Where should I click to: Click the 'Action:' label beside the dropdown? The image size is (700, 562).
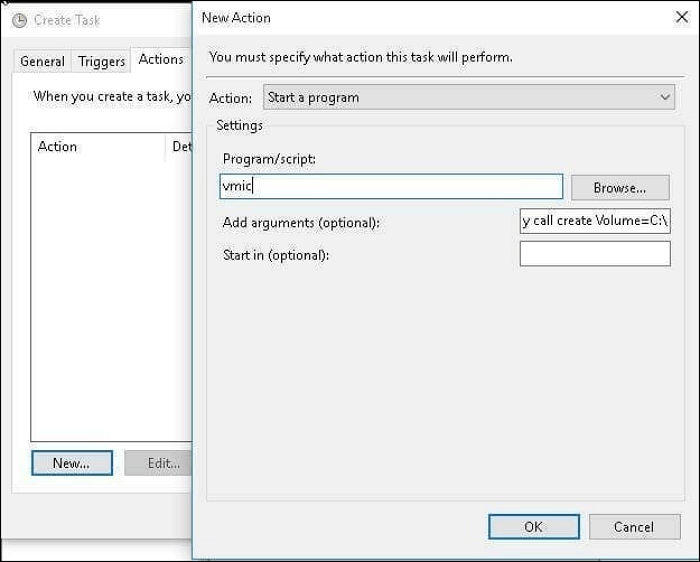click(230, 98)
